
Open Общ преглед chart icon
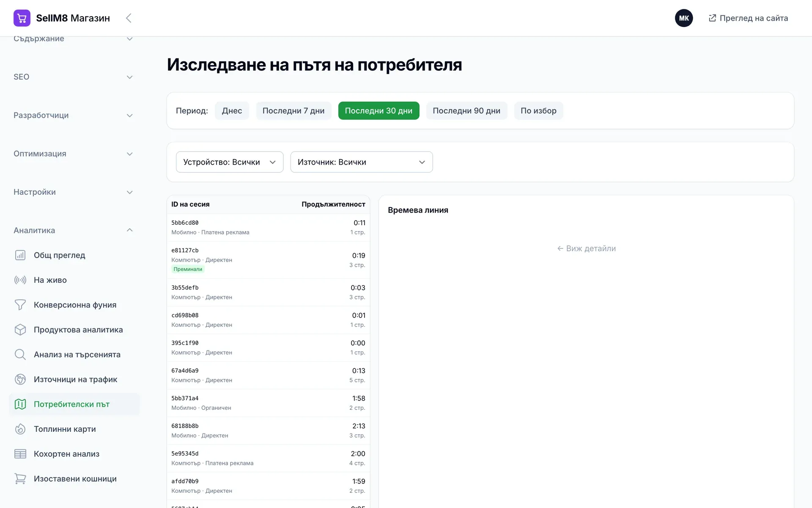(x=20, y=255)
